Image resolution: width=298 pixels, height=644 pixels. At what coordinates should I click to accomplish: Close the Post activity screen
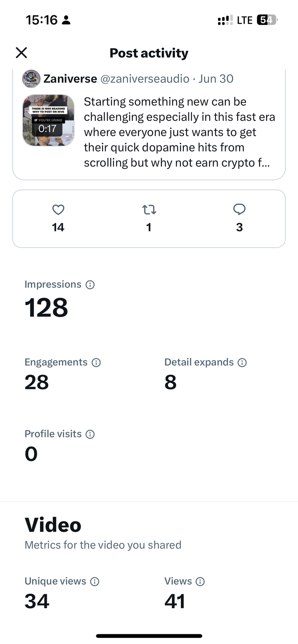(x=21, y=53)
